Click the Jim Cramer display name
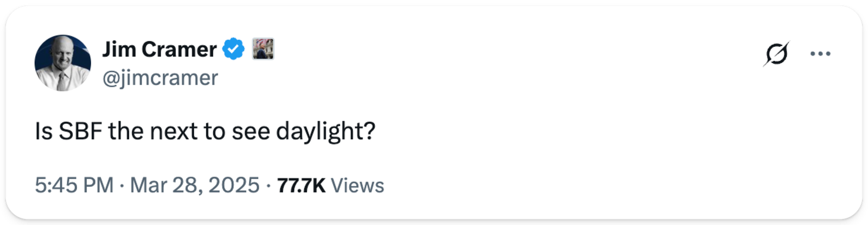This screenshot has height=225, width=868. pyautogui.click(x=159, y=49)
